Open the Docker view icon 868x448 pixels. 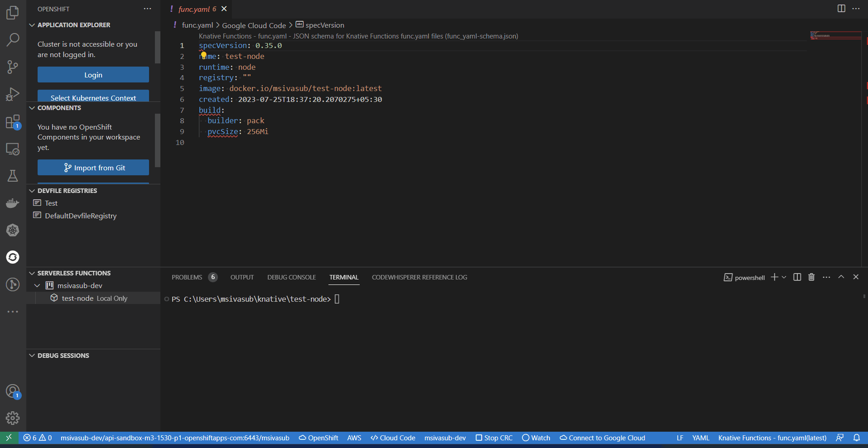[13, 203]
